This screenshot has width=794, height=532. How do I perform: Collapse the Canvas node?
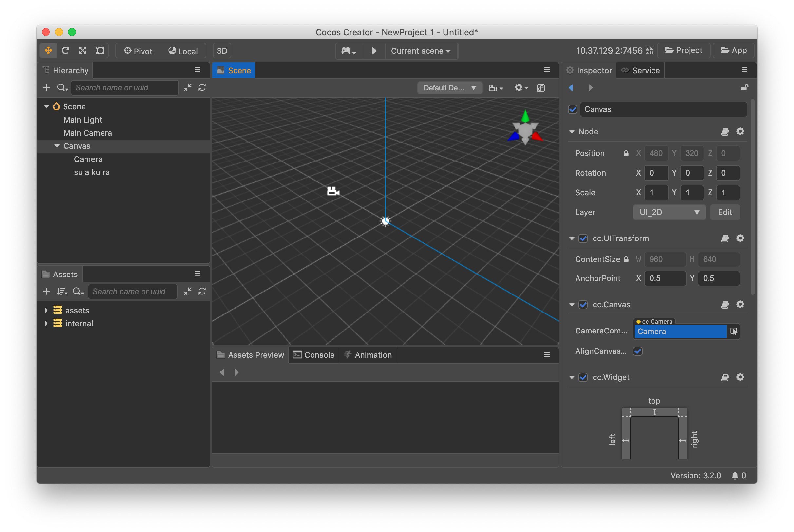[57, 146]
